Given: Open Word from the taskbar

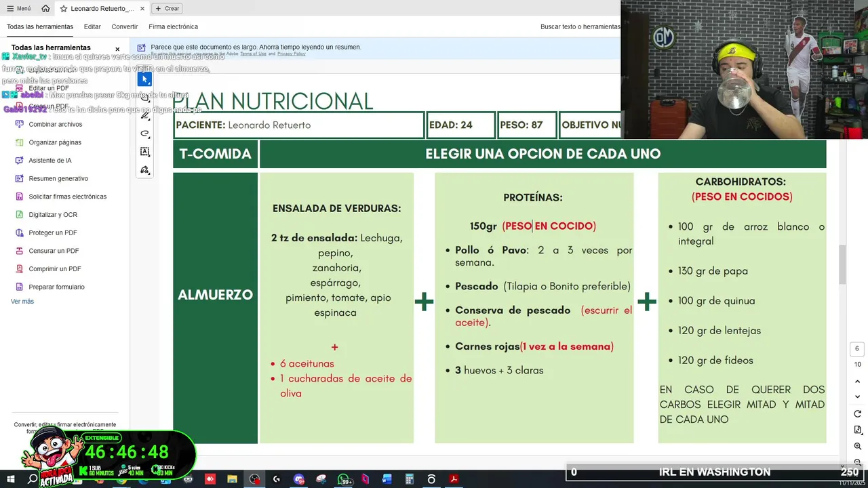Looking at the screenshot, I should [387, 479].
